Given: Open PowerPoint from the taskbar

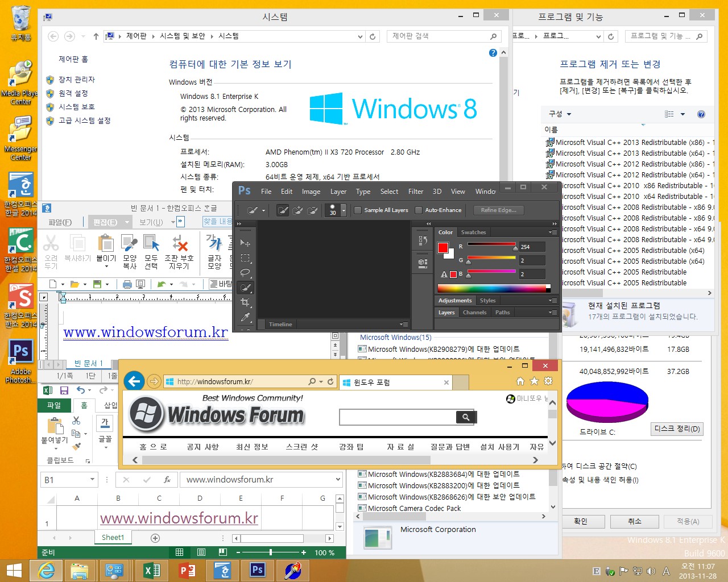Looking at the screenshot, I should point(187,570).
